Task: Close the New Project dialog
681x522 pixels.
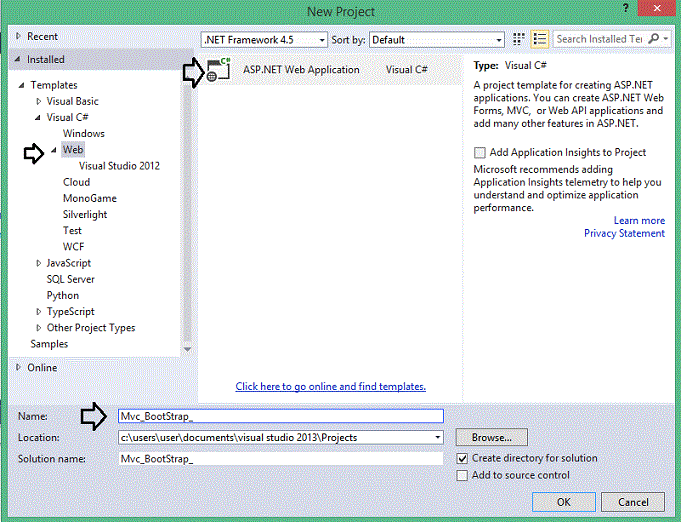Action: point(657,8)
